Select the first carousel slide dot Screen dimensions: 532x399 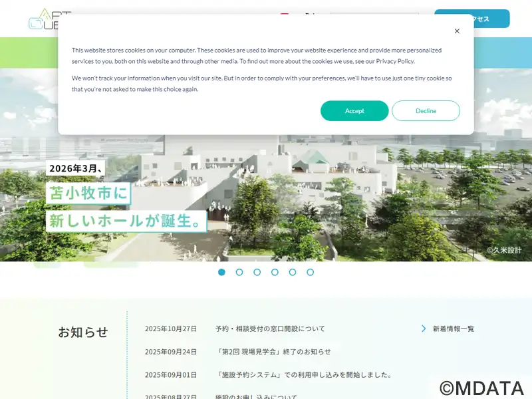tap(221, 272)
